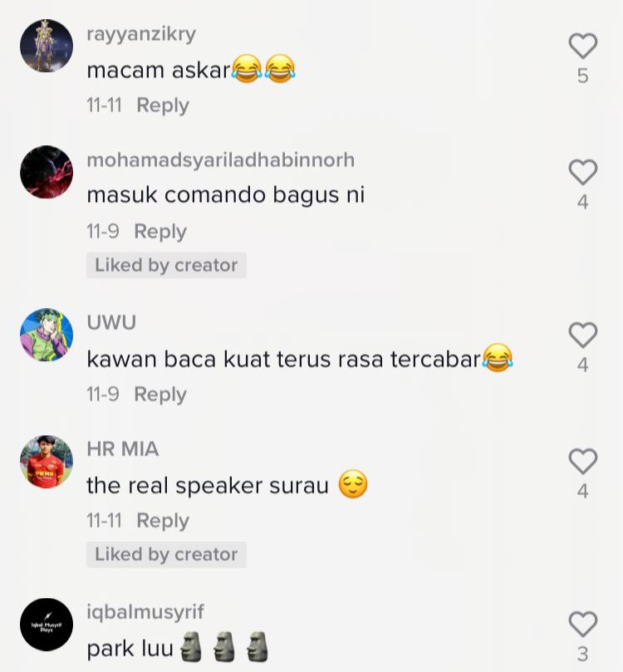Tap the heart beside HR MIA's comment
Screen dimensions: 623x672
click(x=583, y=461)
